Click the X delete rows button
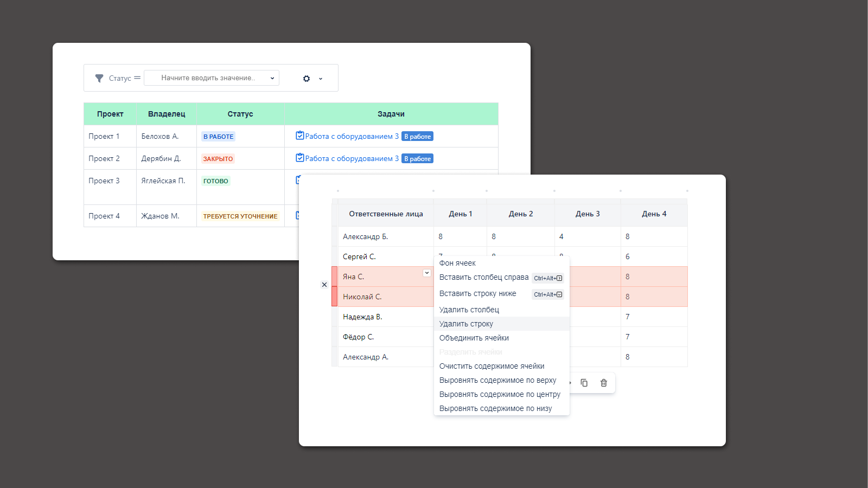This screenshot has width=868, height=488. [x=324, y=285]
